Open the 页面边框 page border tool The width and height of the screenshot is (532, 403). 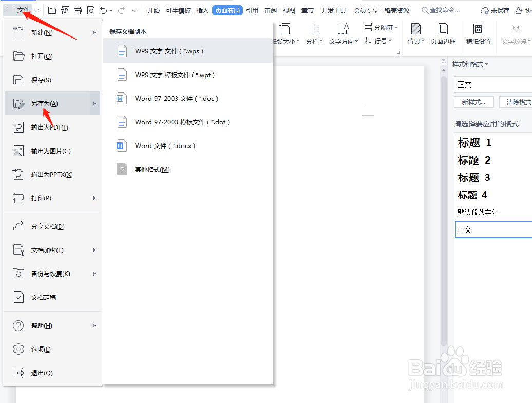pos(443,33)
